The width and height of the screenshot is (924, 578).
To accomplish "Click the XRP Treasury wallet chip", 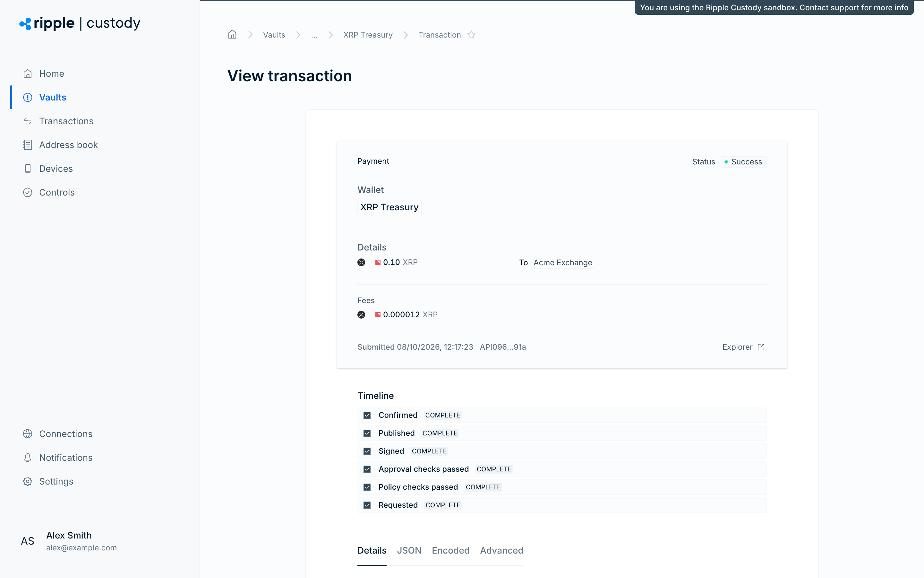I will (x=389, y=207).
